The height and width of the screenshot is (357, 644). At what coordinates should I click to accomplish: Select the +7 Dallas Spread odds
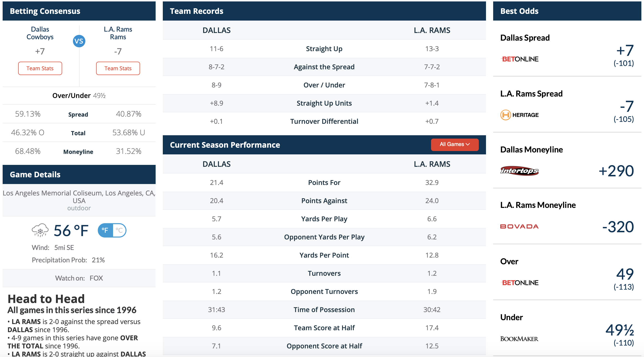[x=624, y=55]
